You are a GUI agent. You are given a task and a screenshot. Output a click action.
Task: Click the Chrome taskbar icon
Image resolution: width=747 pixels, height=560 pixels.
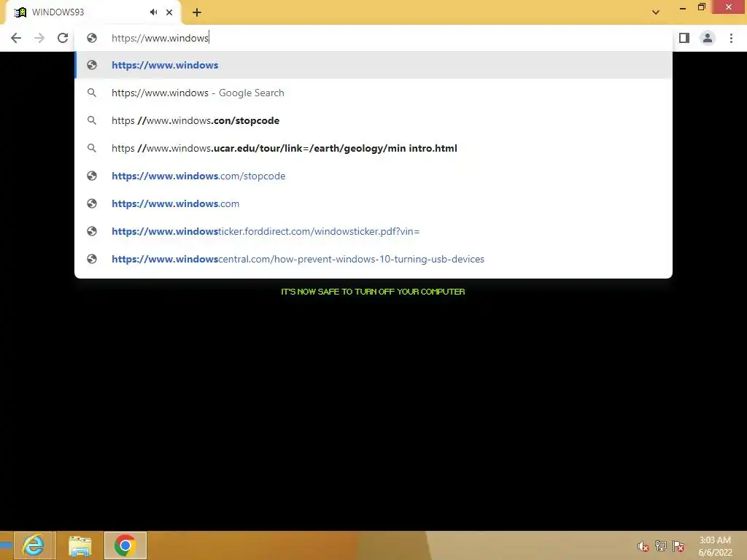125,545
